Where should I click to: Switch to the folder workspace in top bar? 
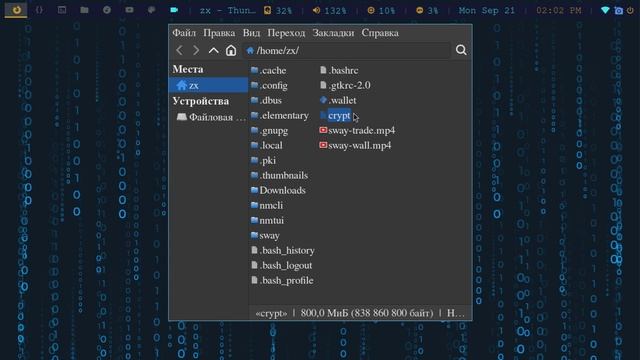click(84, 10)
